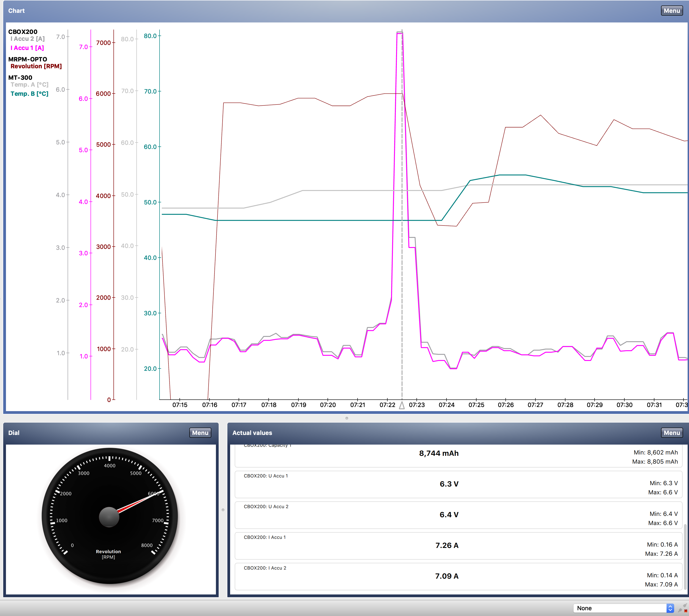Toggle the I Accu 1 [A] legend entry

click(27, 48)
